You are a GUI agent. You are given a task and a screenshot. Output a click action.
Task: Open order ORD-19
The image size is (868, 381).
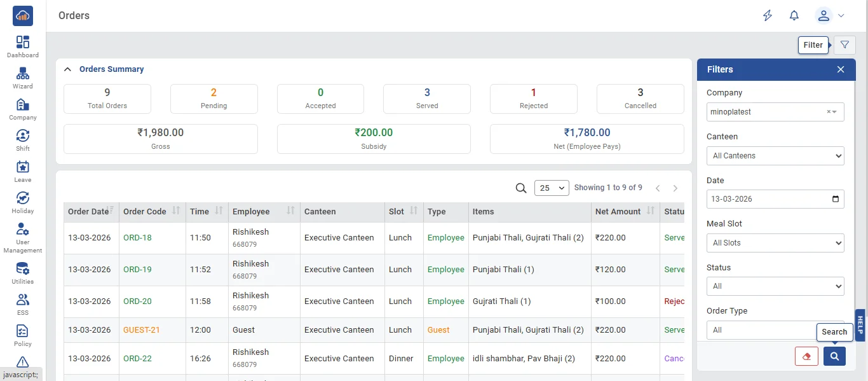click(x=137, y=270)
